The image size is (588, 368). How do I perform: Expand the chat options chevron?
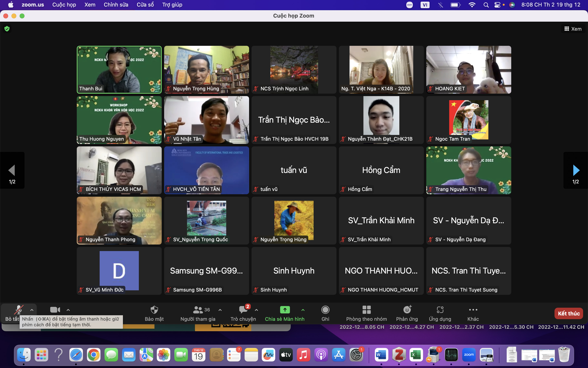tap(256, 310)
